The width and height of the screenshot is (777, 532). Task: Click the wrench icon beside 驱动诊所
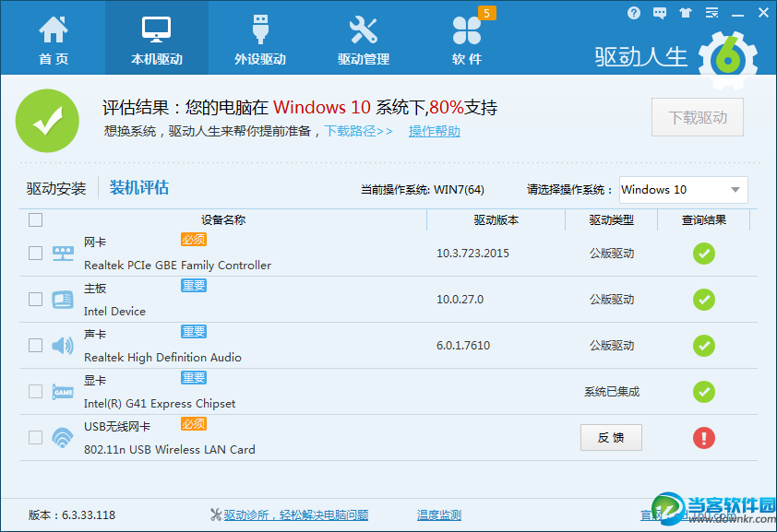(x=216, y=514)
